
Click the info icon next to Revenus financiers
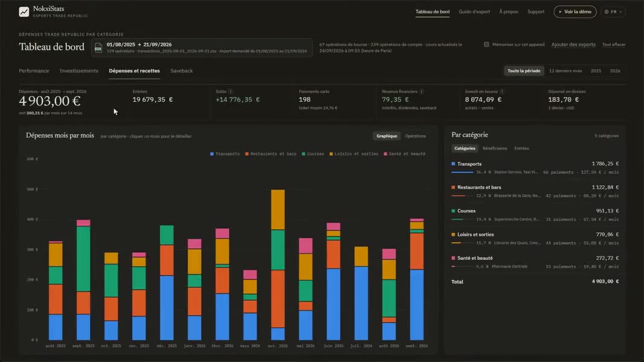pos(422,92)
